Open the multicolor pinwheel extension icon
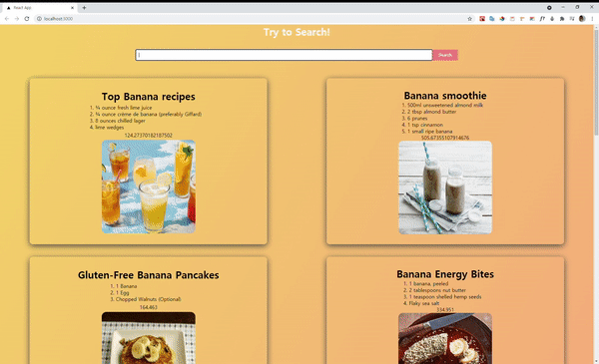 tap(502, 19)
